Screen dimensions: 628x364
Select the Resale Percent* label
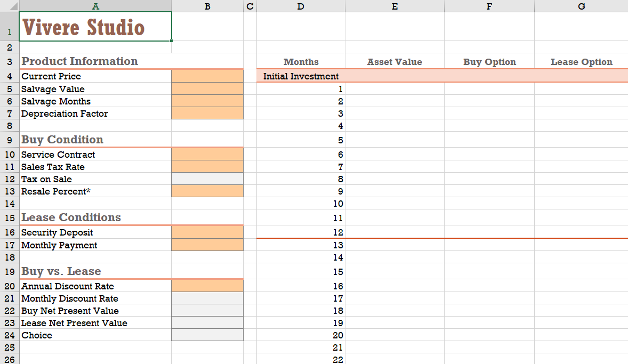tap(55, 191)
